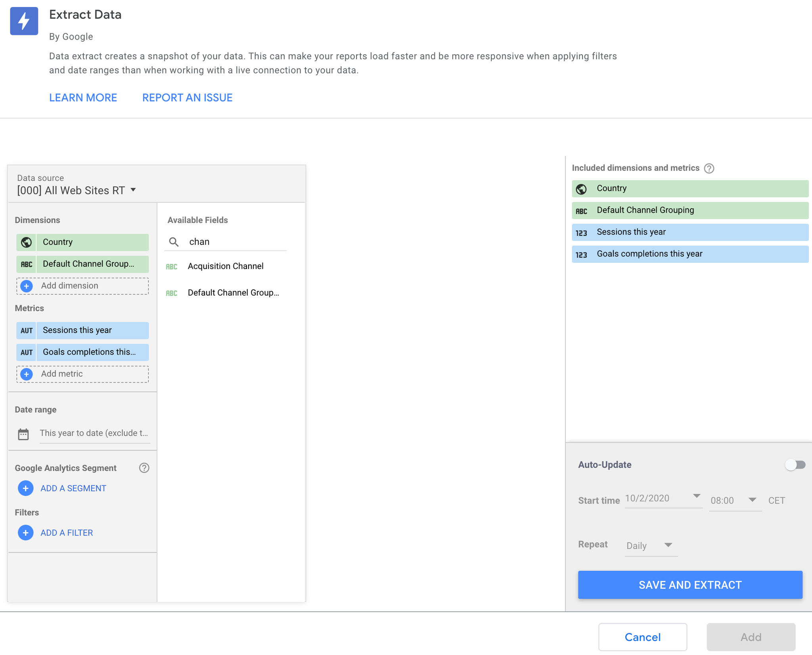Image resolution: width=812 pixels, height=655 pixels.
Task: Click the Available Fields search input
Action: click(237, 242)
